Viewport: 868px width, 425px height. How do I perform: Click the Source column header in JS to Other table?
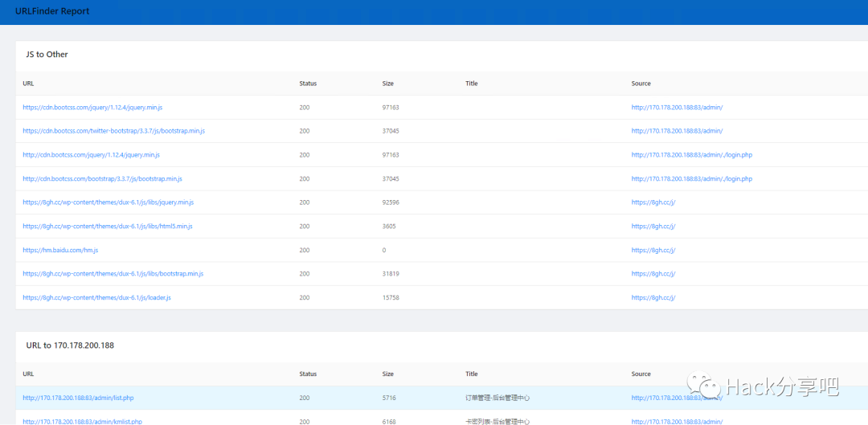641,84
